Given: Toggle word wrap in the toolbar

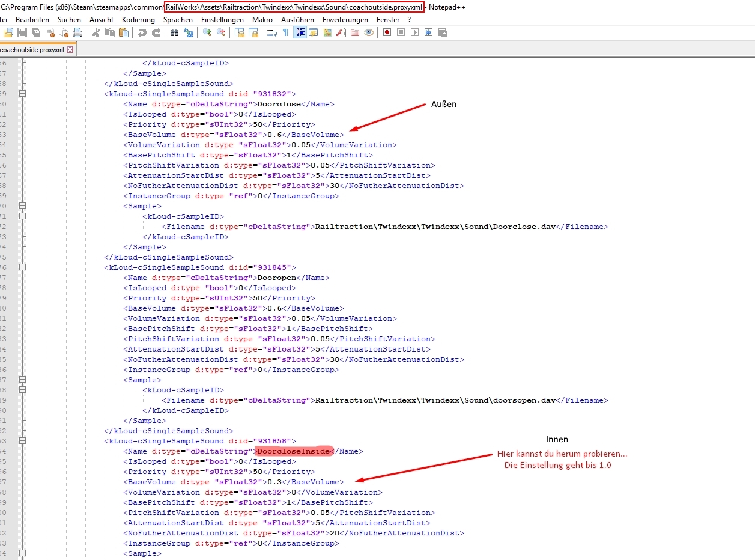Looking at the screenshot, I should tap(271, 32).
